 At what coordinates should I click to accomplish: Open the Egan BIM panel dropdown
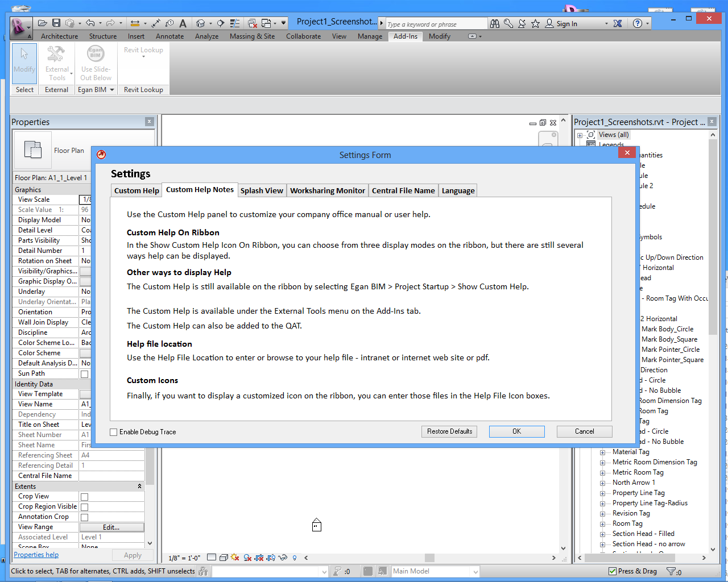112,90
